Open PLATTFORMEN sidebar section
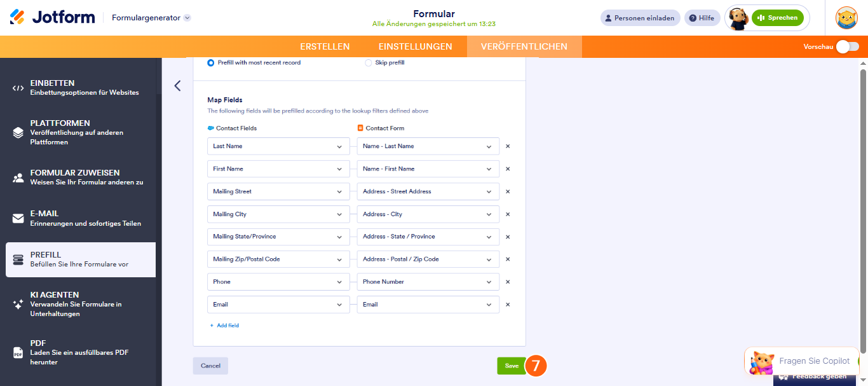Image resolution: width=868 pixels, height=386 pixels. coord(81,132)
